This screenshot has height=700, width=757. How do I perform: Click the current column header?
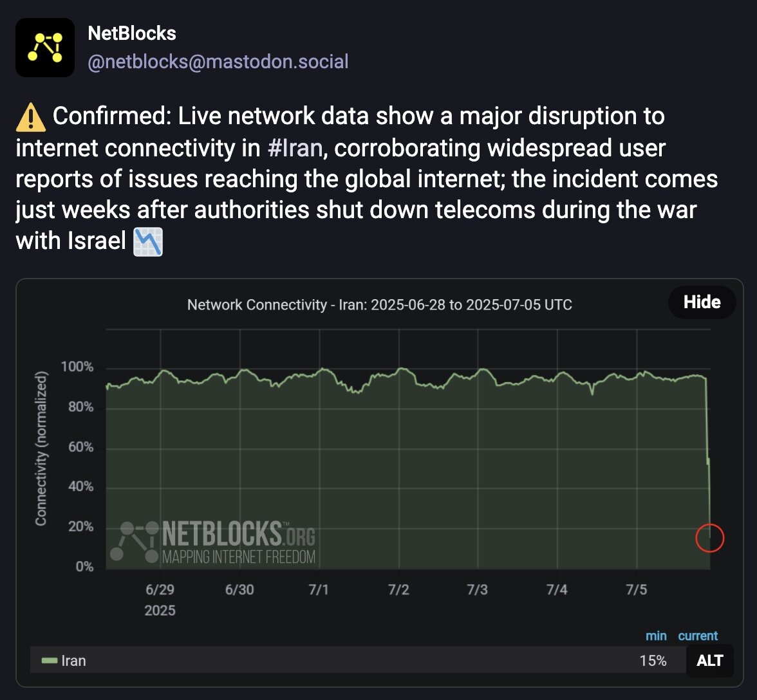[698, 636]
